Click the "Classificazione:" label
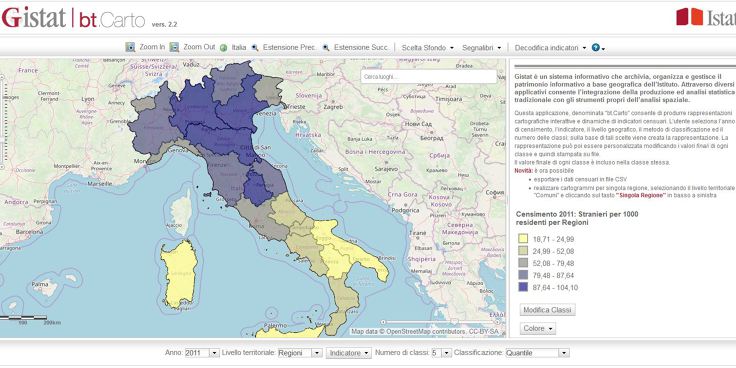The width and height of the screenshot is (736, 368). tap(479, 353)
